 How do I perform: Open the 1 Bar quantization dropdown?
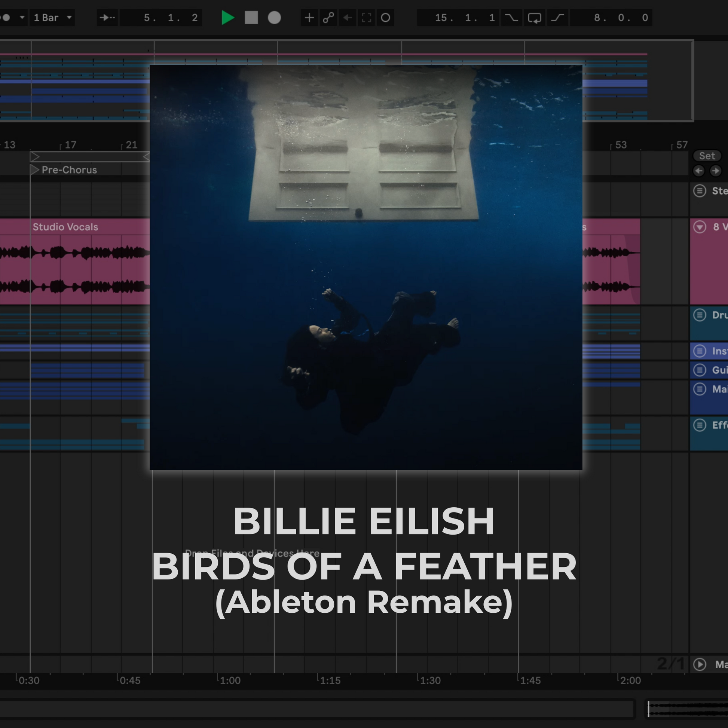click(52, 18)
